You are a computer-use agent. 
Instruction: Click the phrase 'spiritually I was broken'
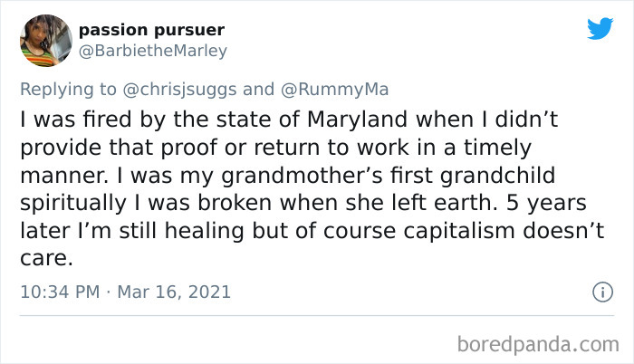[x=146, y=204]
